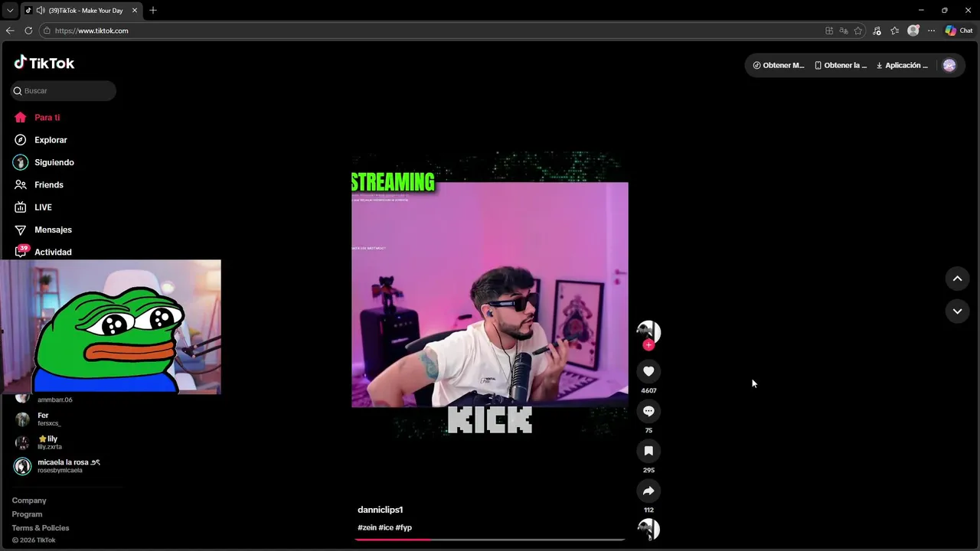980x551 pixels.
Task: Open tab actions dropdown arrow
Action: pos(10,11)
